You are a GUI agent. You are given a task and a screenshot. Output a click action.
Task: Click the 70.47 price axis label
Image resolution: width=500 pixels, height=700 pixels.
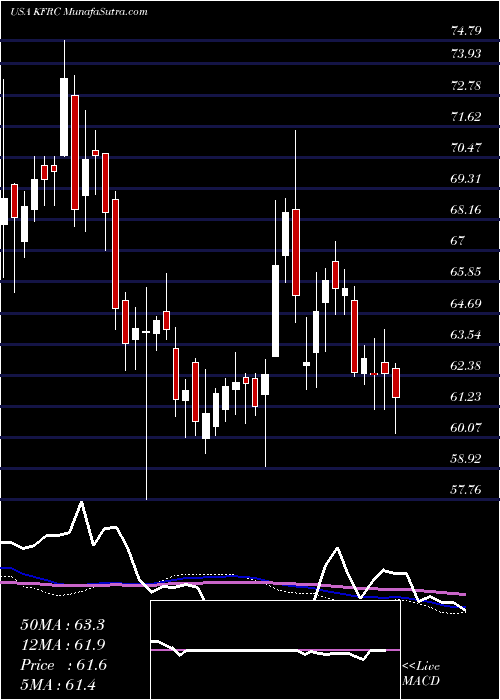(467, 147)
